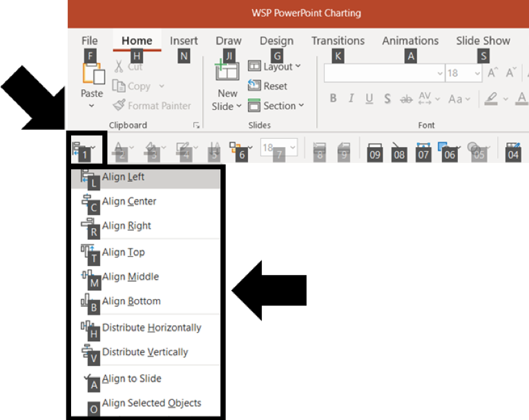Toggle Align Selected Objects option

coord(146,403)
